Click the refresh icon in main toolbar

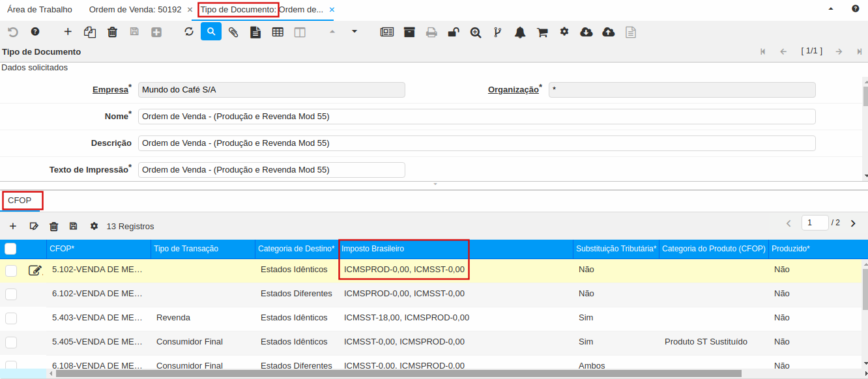click(x=189, y=32)
